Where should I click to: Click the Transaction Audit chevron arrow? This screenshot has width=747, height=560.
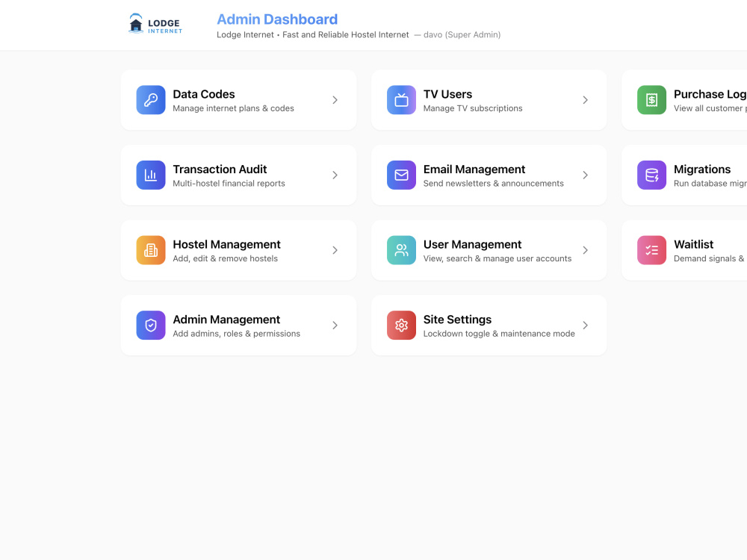tap(335, 175)
